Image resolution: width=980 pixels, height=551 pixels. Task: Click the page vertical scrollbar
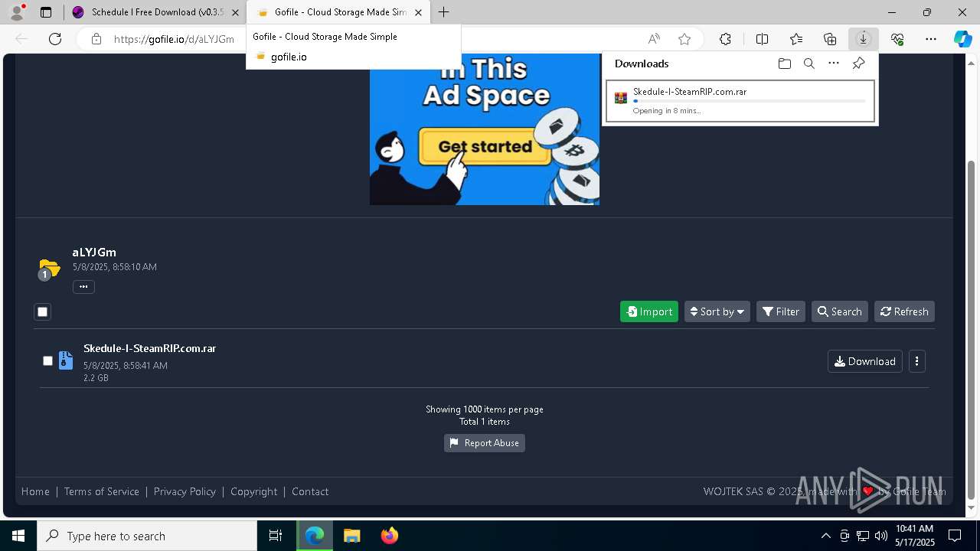tap(972, 330)
